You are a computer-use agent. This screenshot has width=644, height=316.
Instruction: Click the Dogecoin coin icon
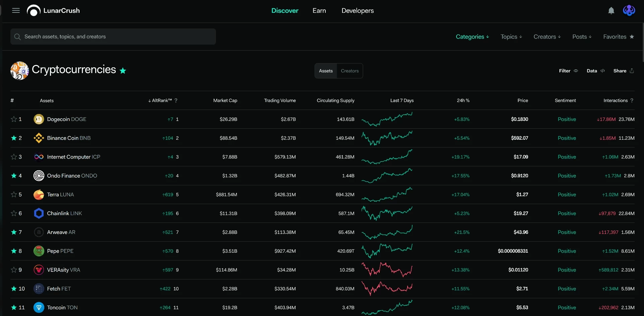tap(39, 119)
